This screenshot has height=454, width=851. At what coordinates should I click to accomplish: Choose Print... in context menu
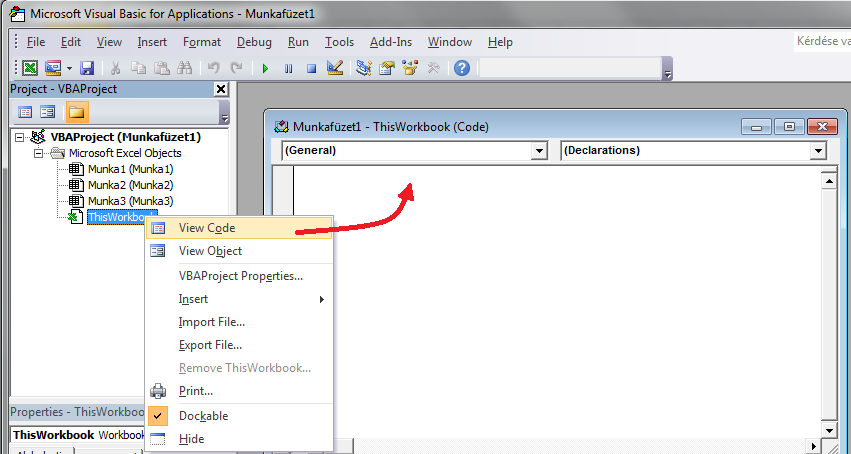239,391
